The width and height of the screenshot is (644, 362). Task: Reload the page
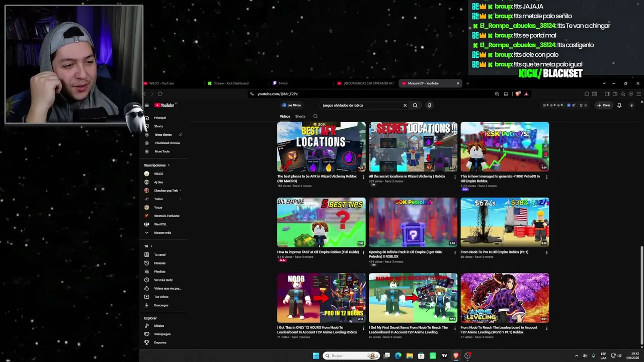coord(160,94)
